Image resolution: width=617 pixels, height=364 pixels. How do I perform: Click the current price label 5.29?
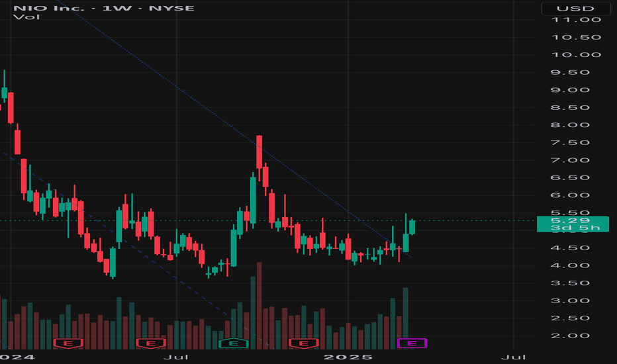click(571, 220)
